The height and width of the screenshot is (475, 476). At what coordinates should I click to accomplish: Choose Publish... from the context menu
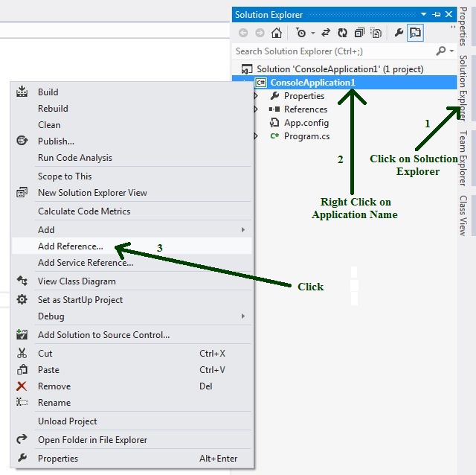pos(132,141)
